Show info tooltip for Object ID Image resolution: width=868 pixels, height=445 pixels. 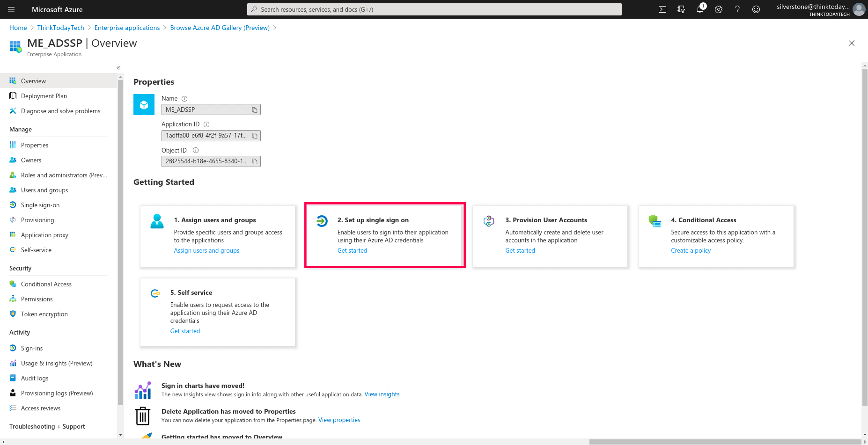coord(196,150)
